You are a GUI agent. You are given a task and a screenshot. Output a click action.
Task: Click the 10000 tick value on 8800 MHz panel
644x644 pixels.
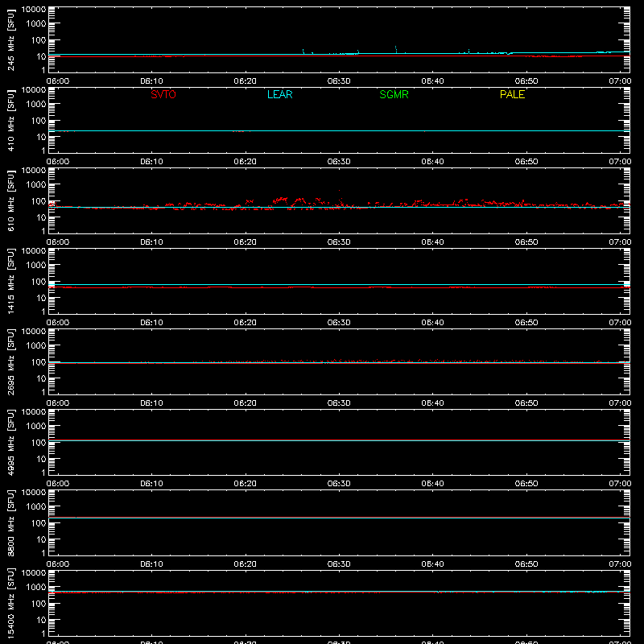point(34,493)
